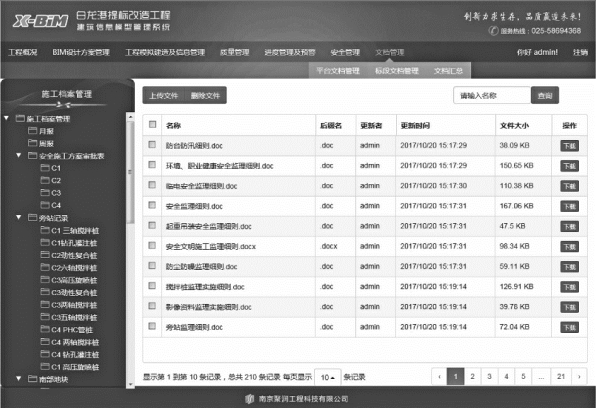The height and width of the screenshot is (408, 596).
Task: Click the 上传文件 button
Action: [163, 95]
